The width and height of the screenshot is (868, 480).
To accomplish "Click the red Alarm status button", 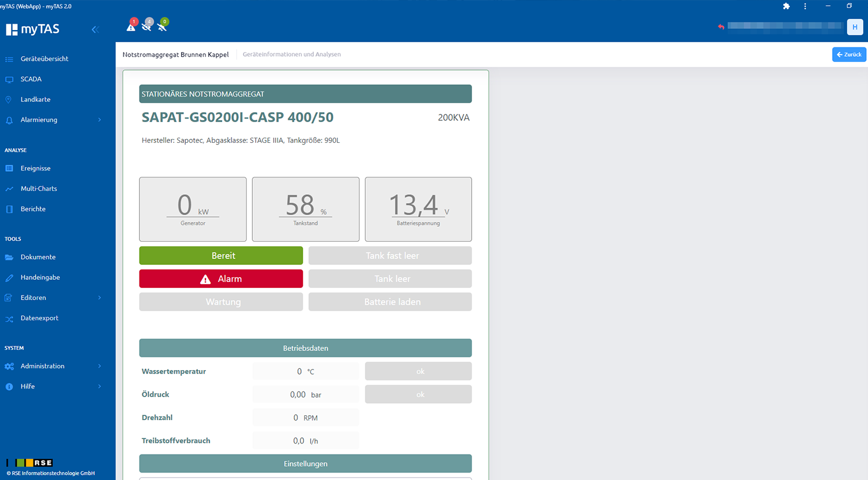I will [x=221, y=279].
